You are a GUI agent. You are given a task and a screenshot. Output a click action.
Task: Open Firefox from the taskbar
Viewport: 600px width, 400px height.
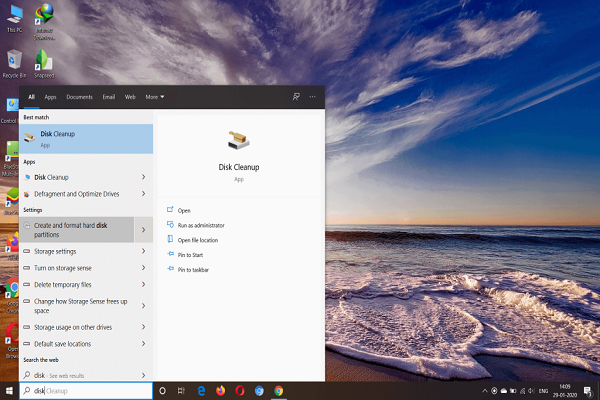pos(220,390)
